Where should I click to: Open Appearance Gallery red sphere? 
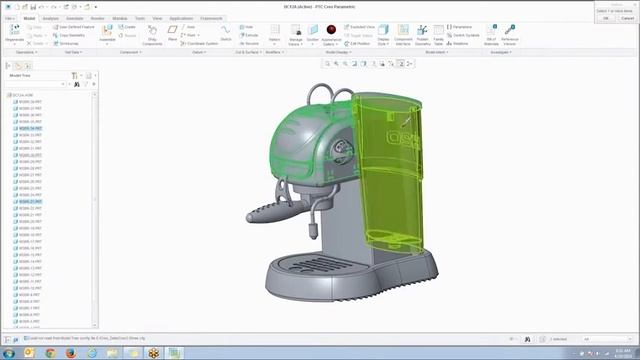coord(331,30)
